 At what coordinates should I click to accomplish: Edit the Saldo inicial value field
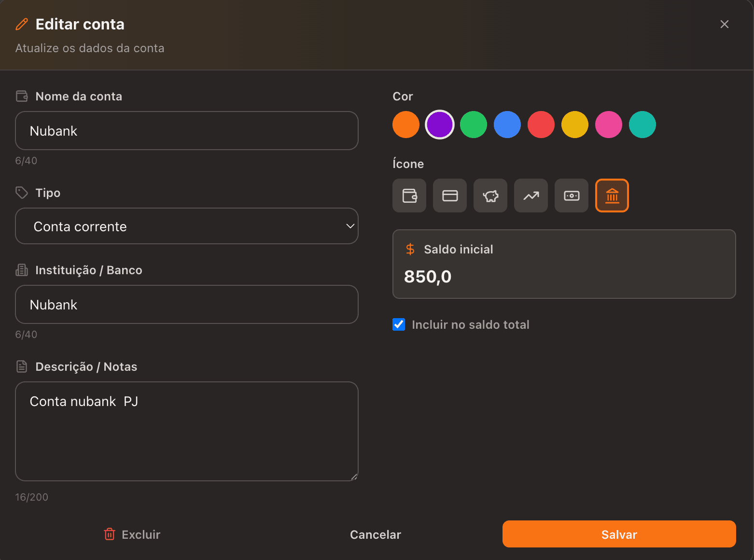click(x=564, y=277)
